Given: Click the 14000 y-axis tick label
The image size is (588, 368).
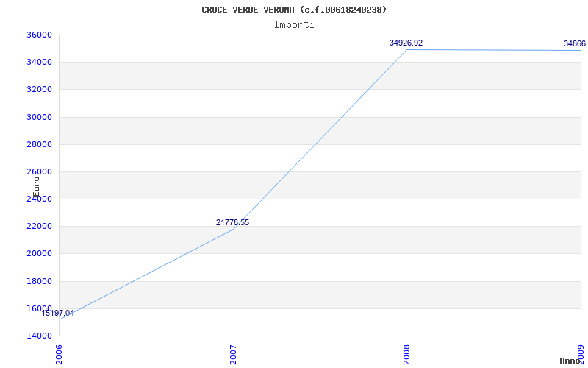Looking at the screenshot, I should coord(39,336).
